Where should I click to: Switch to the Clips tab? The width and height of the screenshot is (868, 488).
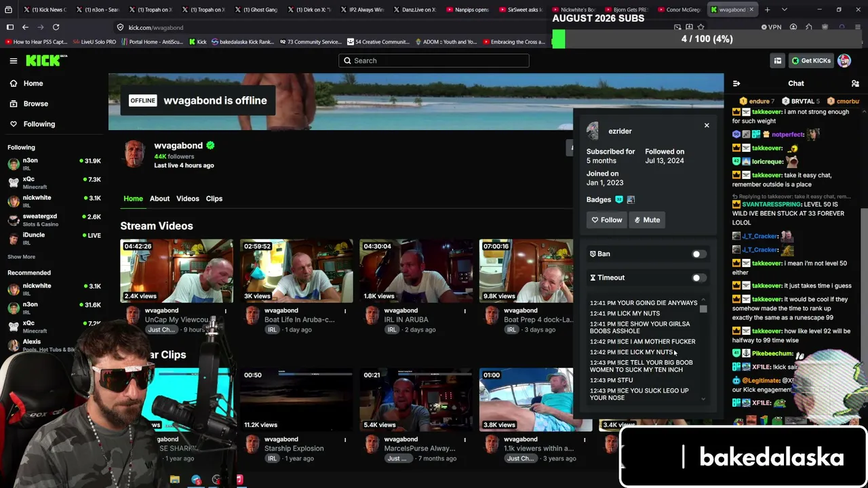[214, 199]
